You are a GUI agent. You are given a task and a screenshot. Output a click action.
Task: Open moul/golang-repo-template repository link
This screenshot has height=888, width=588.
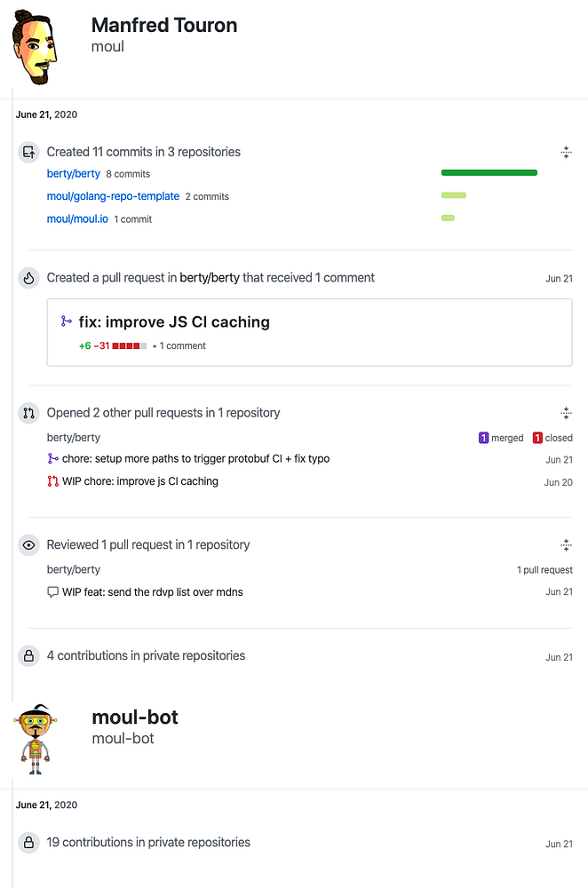click(113, 196)
